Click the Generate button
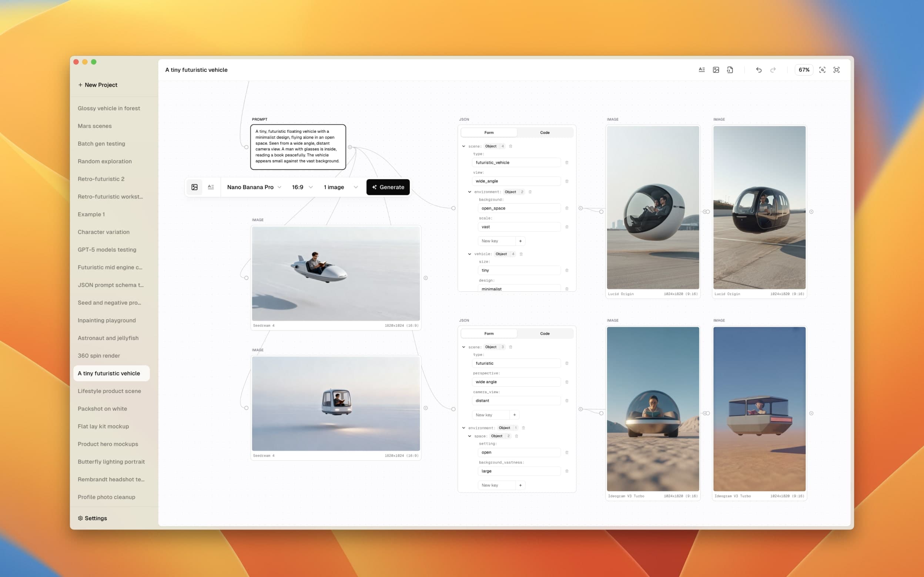The width and height of the screenshot is (924, 577). [x=388, y=187]
